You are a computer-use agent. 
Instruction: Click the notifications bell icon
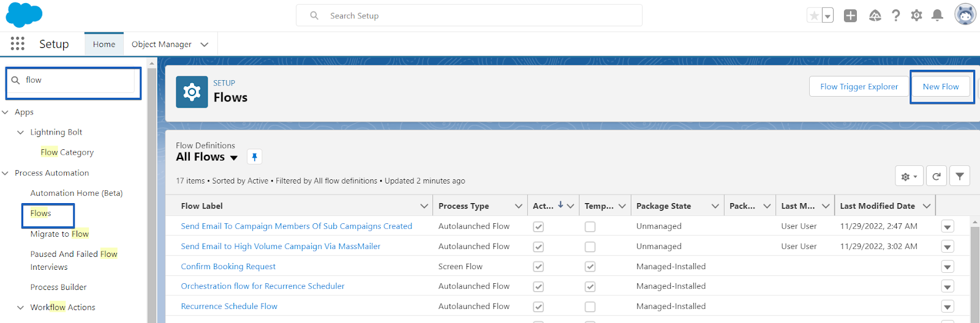pyautogui.click(x=937, y=15)
